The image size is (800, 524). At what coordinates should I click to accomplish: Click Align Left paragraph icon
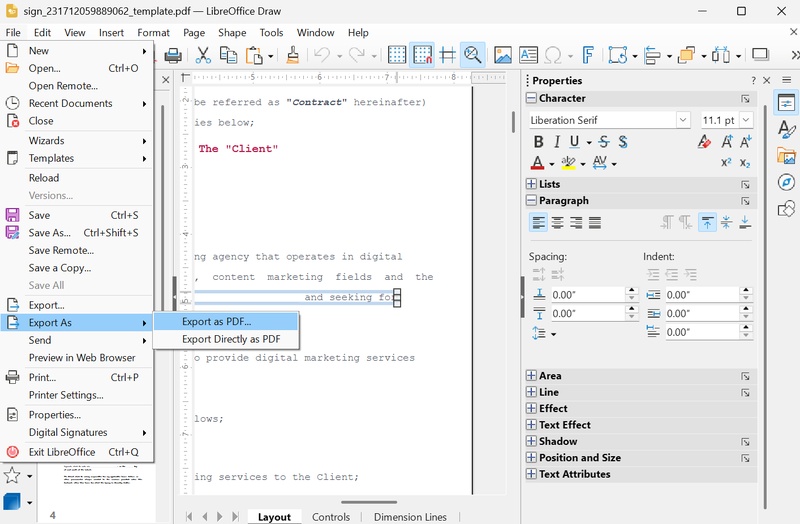point(538,222)
